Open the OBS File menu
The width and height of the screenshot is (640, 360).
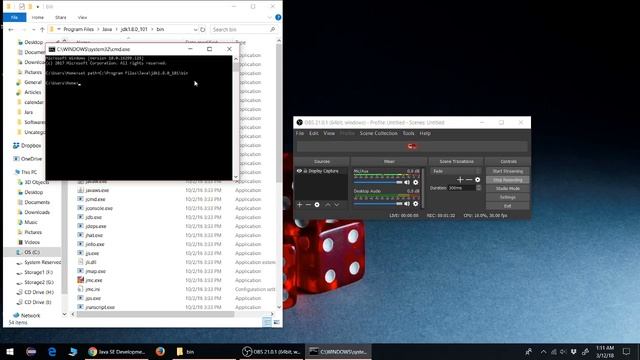click(x=300, y=133)
